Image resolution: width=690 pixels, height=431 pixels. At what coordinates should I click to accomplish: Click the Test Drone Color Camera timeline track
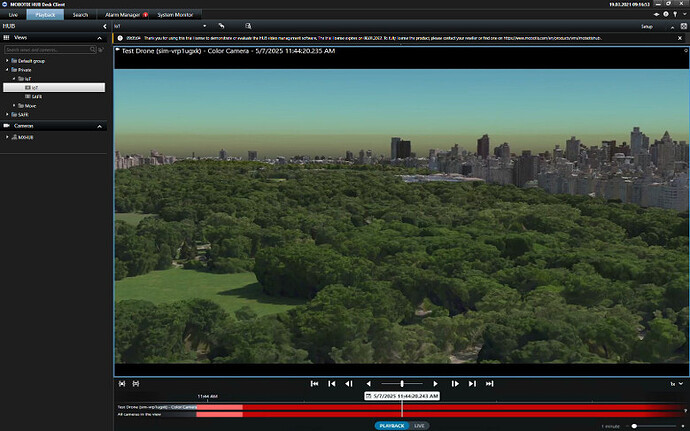click(400, 407)
